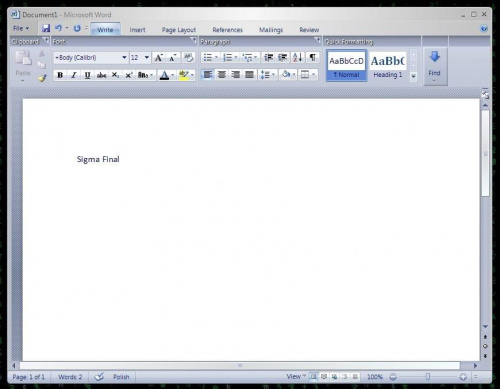The image size is (500, 389).
Task: Click the zoom slider handle
Action: [x=428, y=377]
